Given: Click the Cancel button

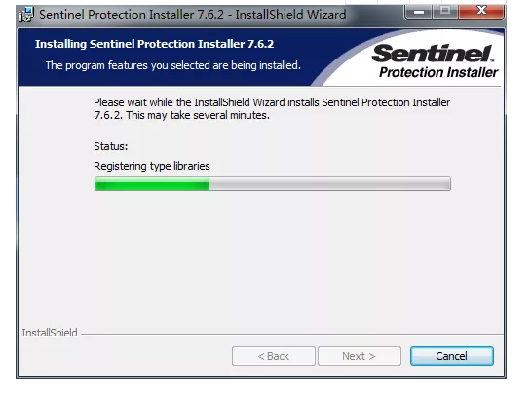Looking at the screenshot, I should click(451, 356).
